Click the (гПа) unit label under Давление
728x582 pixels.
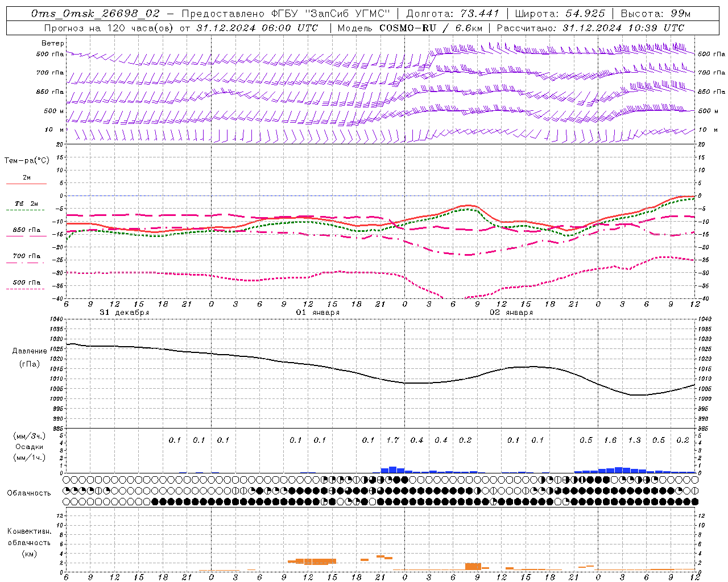(x=30, y=364)
